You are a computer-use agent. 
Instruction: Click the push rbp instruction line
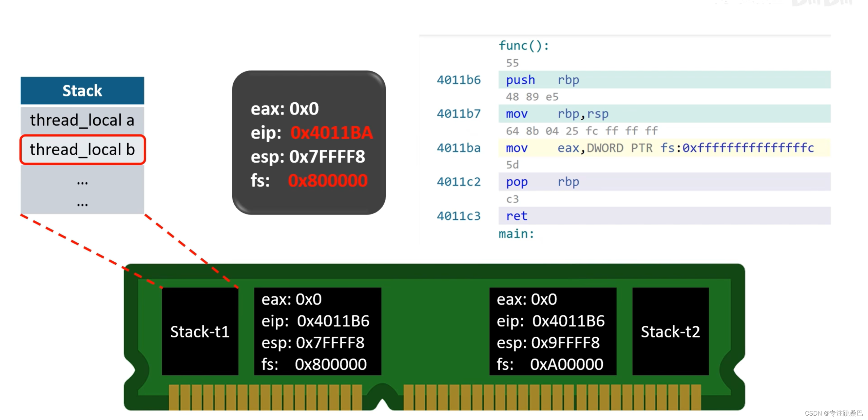point(543,80)
